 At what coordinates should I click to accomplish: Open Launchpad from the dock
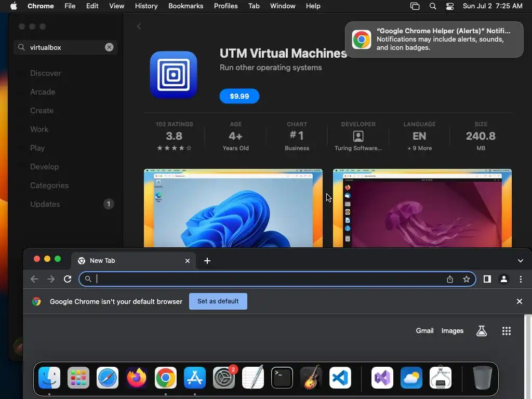coord(78,378)
